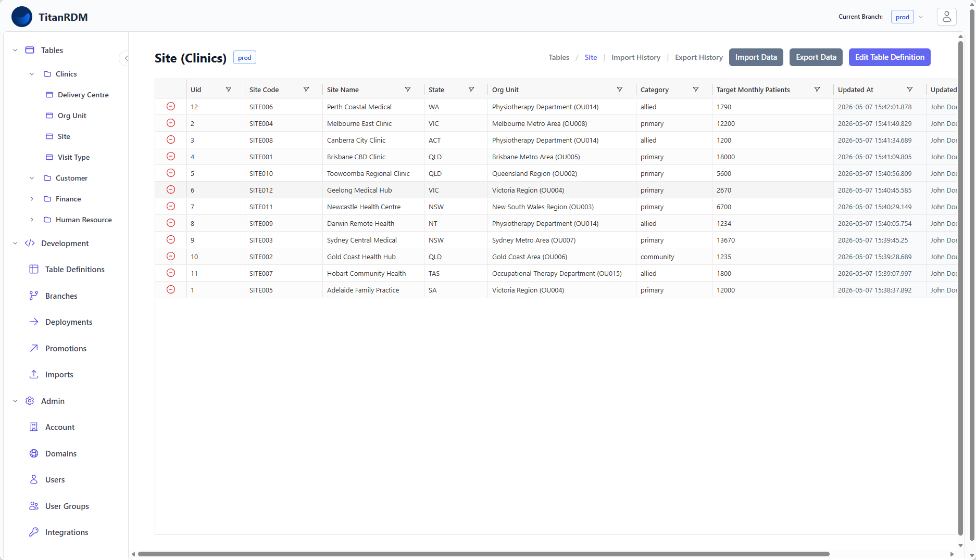Open User Groups

59,506
